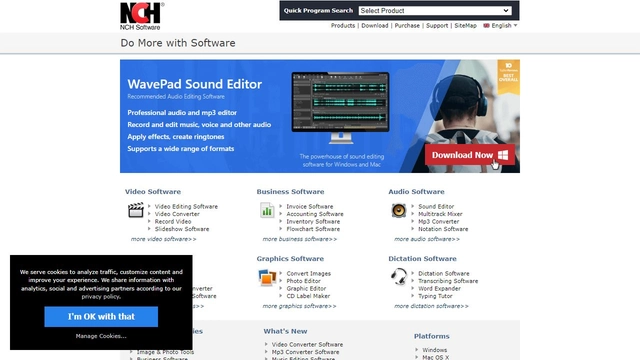Open more business software link

(300, 239)
